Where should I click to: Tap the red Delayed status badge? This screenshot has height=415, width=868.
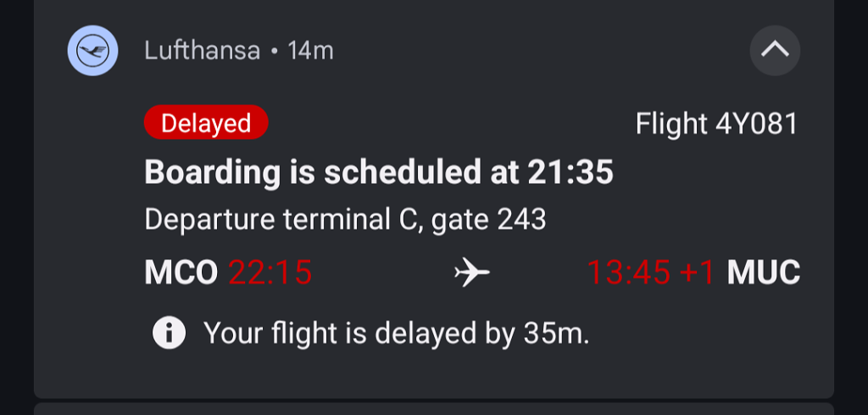[x=206, y=124]
